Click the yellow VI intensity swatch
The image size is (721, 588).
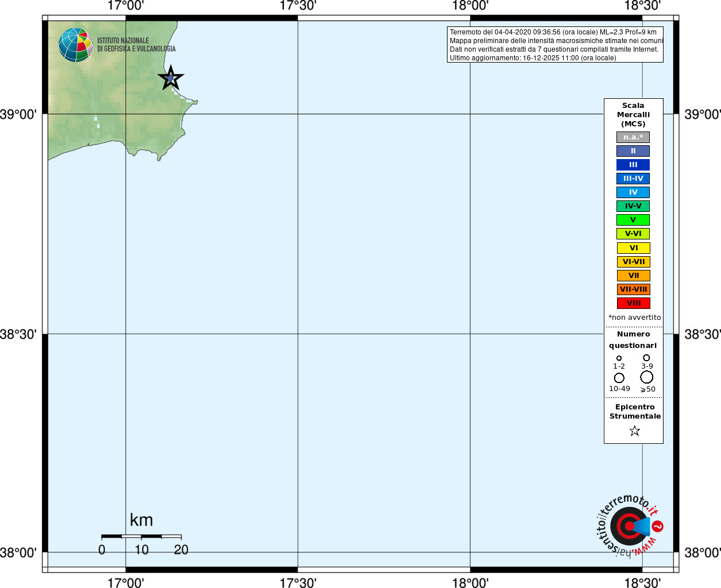click(633, 248)
